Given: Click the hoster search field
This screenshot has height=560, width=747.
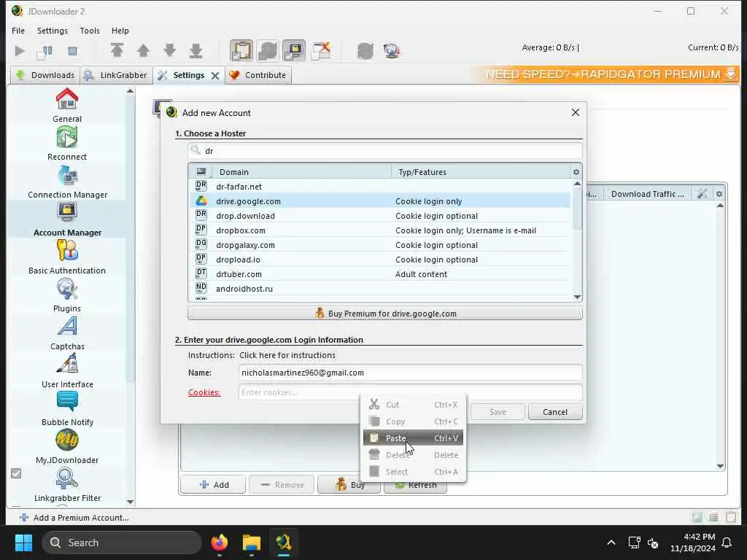Looking at the screenshot, I should [x=385, y=151].
